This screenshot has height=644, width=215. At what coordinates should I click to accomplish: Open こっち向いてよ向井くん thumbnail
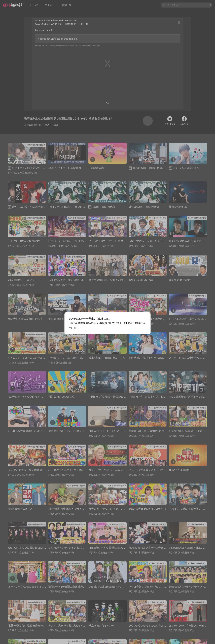(x=188, y=153)
